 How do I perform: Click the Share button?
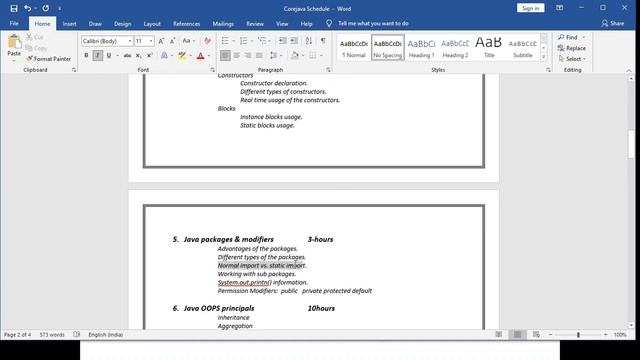613,24
